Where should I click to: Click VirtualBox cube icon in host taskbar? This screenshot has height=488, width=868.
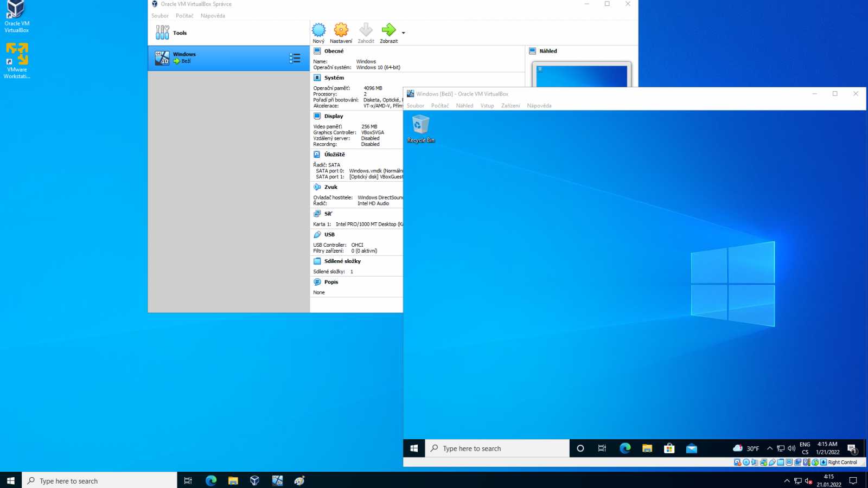point(254,480)
